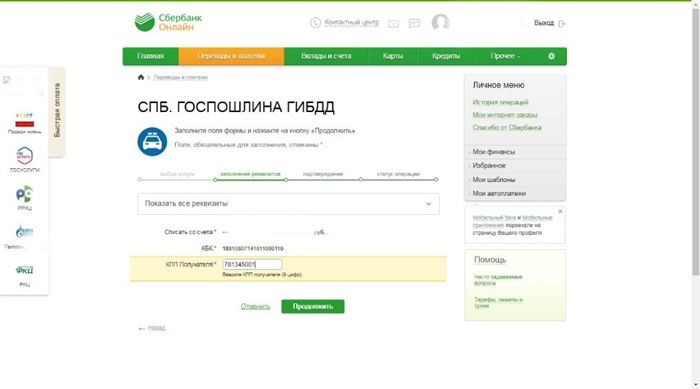Open the Карты tab
This screenshot has width=700, height=389.
(x=393, y=56)
